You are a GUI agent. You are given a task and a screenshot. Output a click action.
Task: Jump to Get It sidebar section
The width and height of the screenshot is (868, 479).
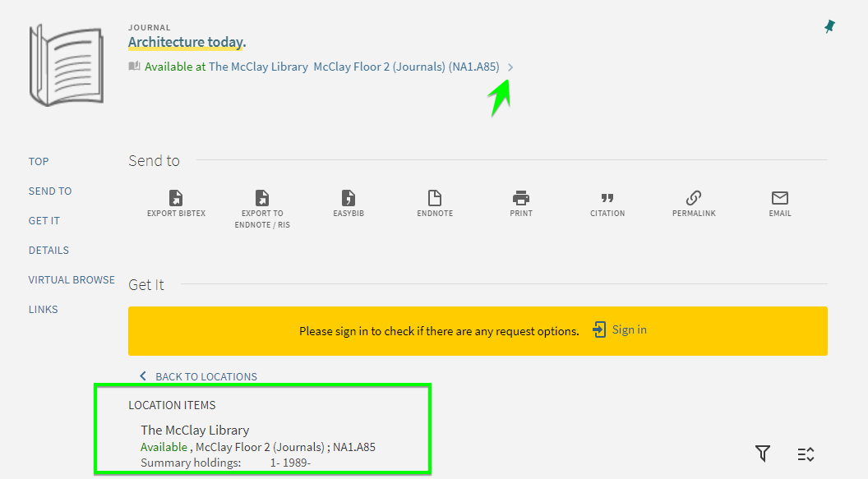point(44,221)
